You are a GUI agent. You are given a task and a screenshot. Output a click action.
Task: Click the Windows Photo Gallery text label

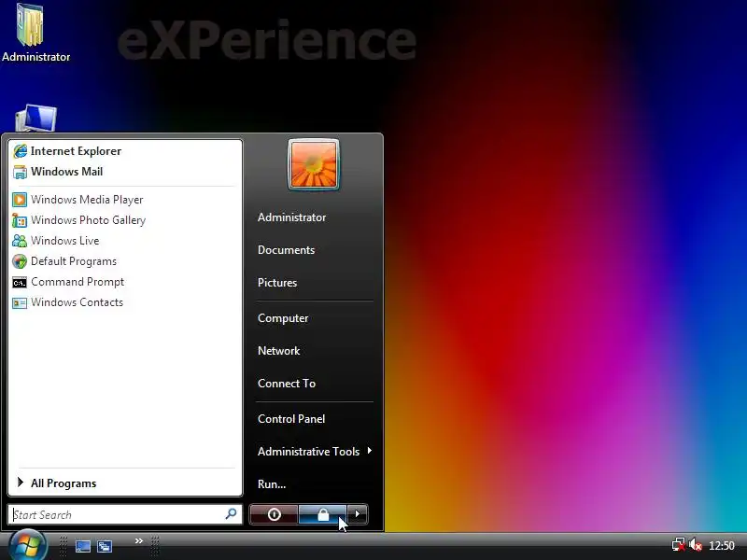[x=88, y=220]
